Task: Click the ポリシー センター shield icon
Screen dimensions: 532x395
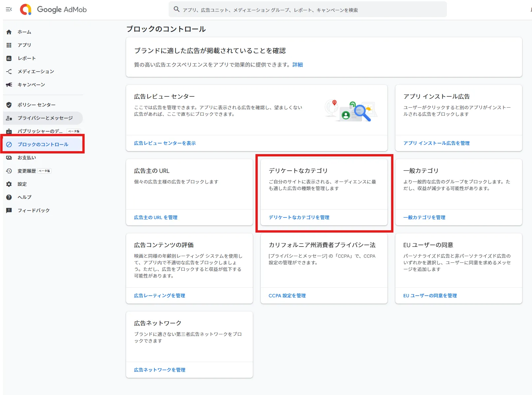Action: point(9,105)
